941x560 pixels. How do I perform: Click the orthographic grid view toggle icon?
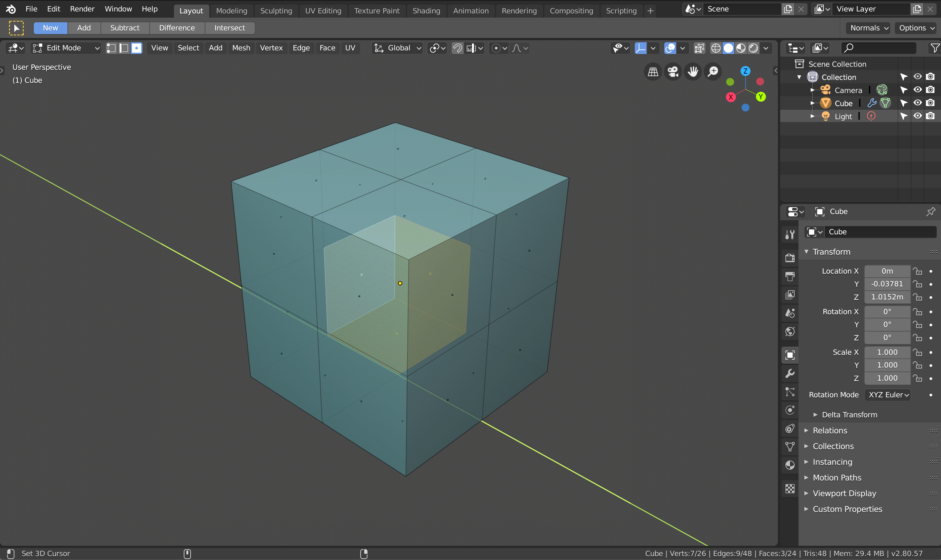(x=653, y=71)
